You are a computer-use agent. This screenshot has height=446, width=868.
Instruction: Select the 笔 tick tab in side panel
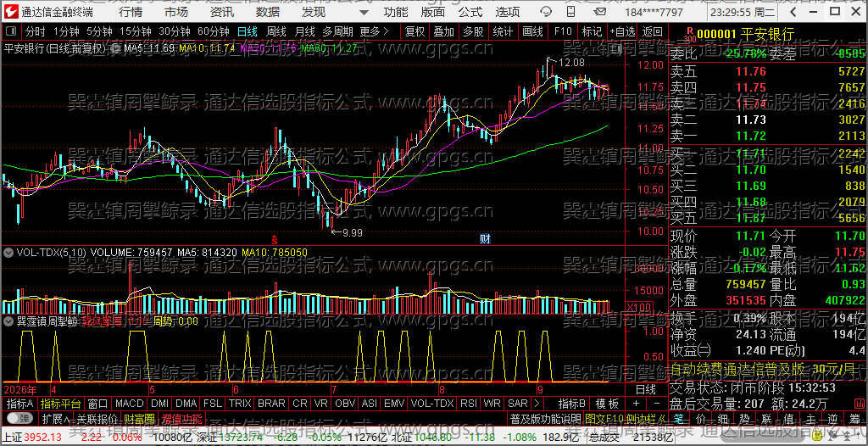[679, 418]
